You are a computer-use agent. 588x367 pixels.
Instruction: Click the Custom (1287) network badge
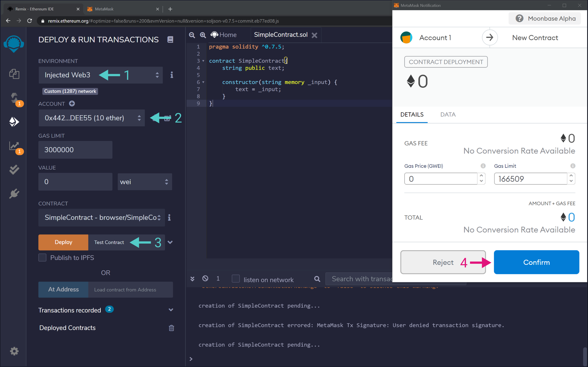coord(70,91)
